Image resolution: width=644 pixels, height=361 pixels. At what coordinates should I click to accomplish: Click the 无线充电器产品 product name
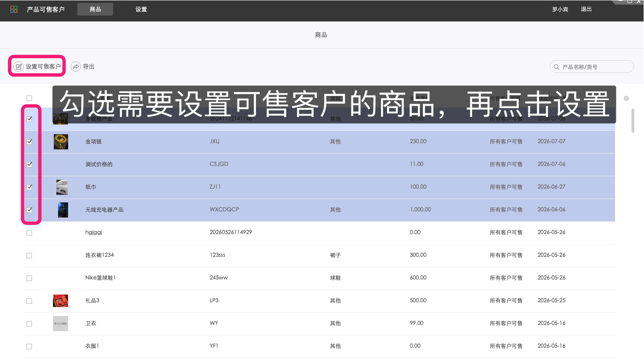click(x=104, y=210)
